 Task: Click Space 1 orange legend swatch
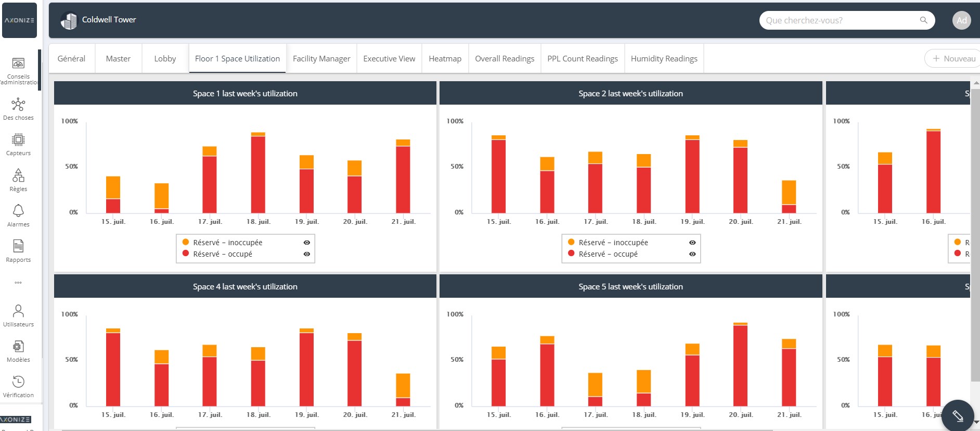(x=186, y=242)
